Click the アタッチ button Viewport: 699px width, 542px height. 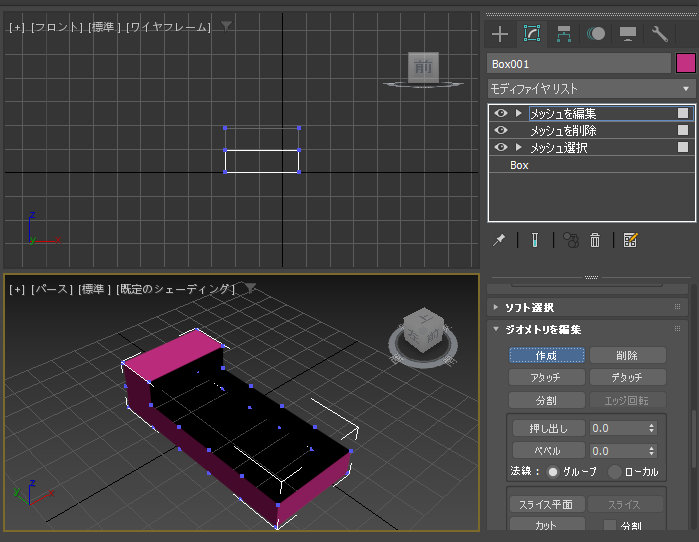(x=547, y=377)
